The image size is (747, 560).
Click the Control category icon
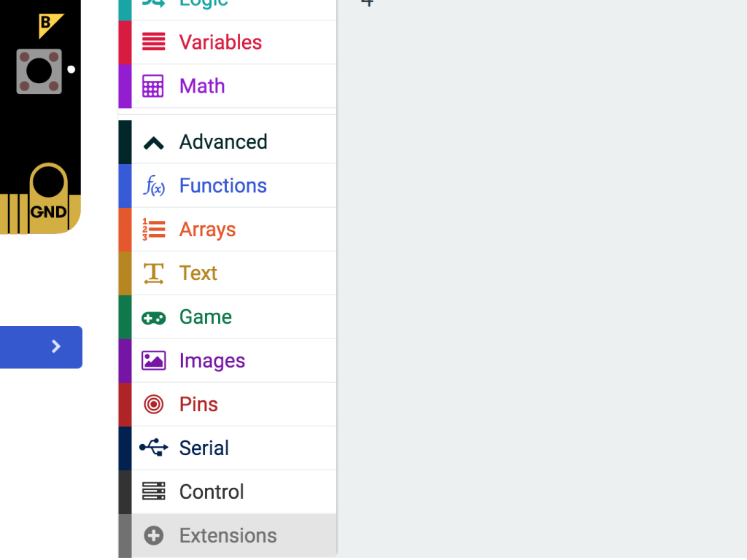153,491
